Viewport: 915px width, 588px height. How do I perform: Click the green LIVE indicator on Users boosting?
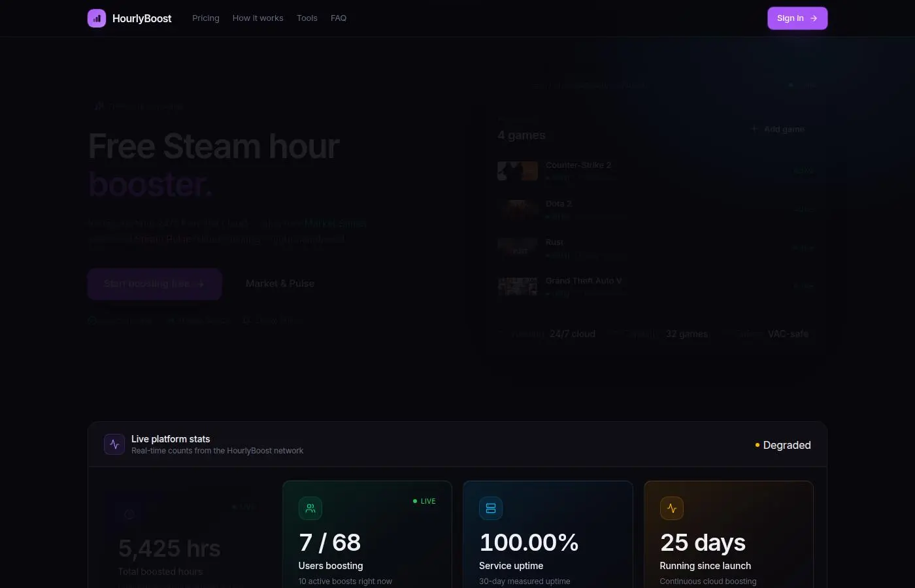pyautogui.click(x=424, y=501)
